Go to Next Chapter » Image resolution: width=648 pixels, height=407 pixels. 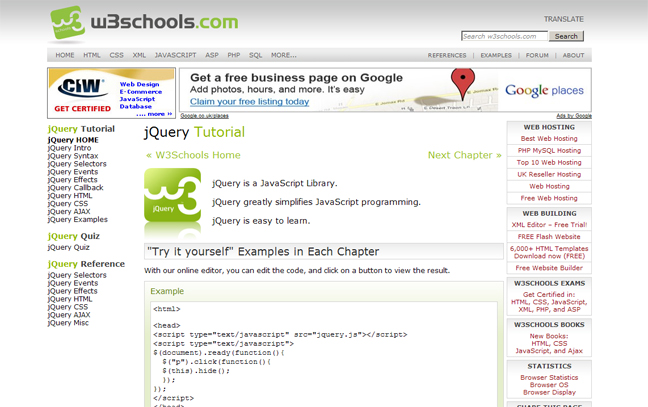click(465, 155)
